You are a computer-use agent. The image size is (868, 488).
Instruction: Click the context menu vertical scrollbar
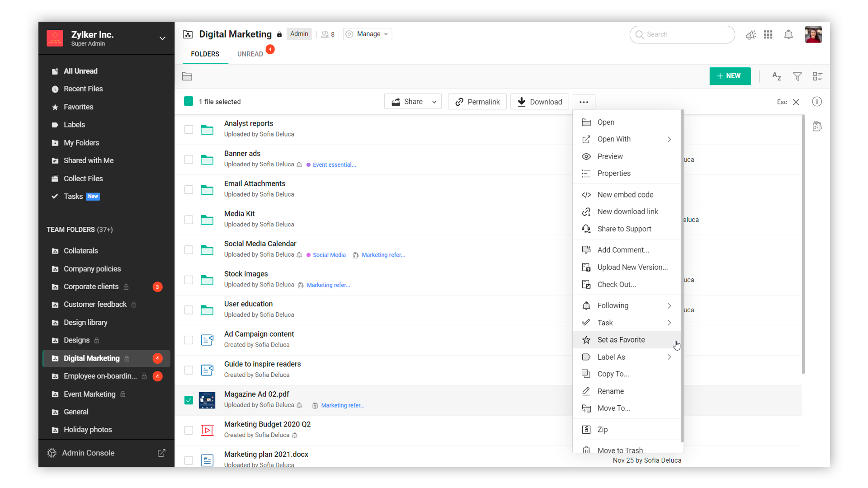(x=682, y=276)
